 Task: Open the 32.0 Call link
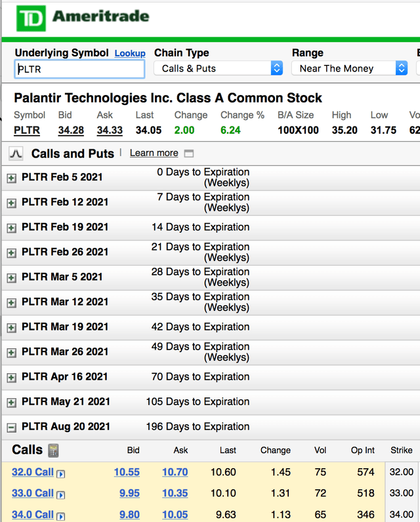[x=33, y=472]
